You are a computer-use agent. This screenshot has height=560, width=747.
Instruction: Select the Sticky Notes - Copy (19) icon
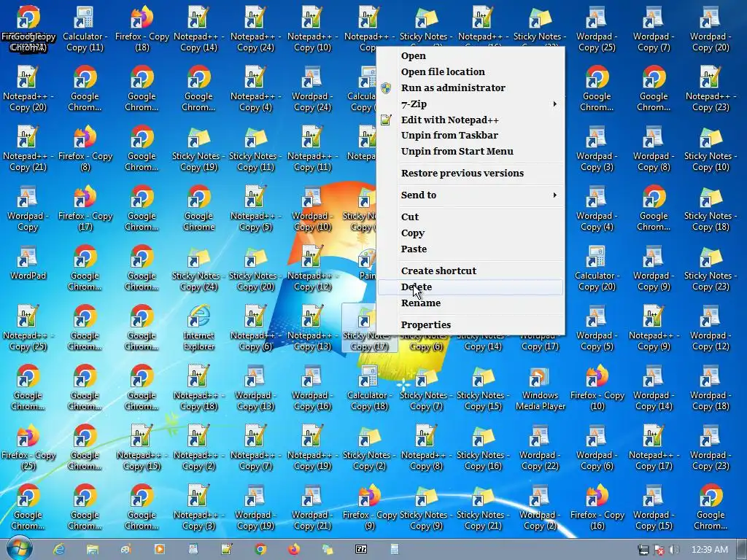[x=198, y=148]
